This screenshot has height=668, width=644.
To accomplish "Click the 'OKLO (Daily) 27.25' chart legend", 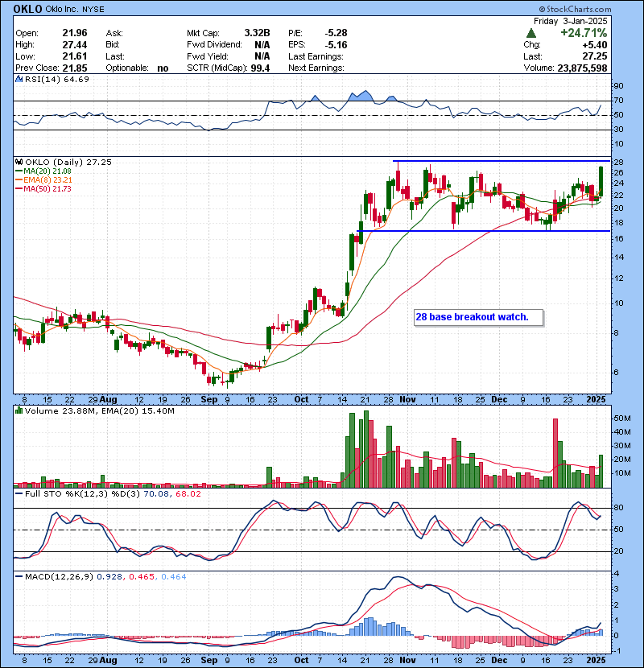I will [x=68, y=162].
